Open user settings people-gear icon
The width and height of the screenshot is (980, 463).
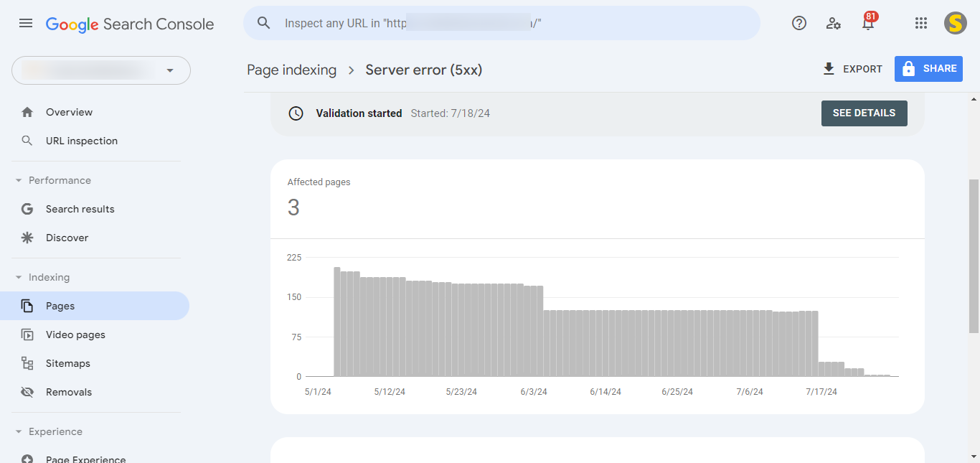[834, 23]
